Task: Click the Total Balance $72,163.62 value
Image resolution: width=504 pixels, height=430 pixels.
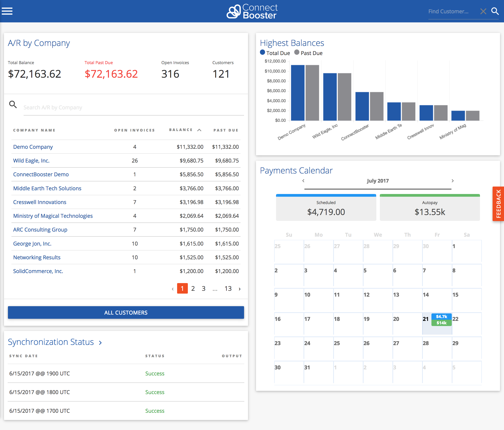Action: [x=35, y=74]
